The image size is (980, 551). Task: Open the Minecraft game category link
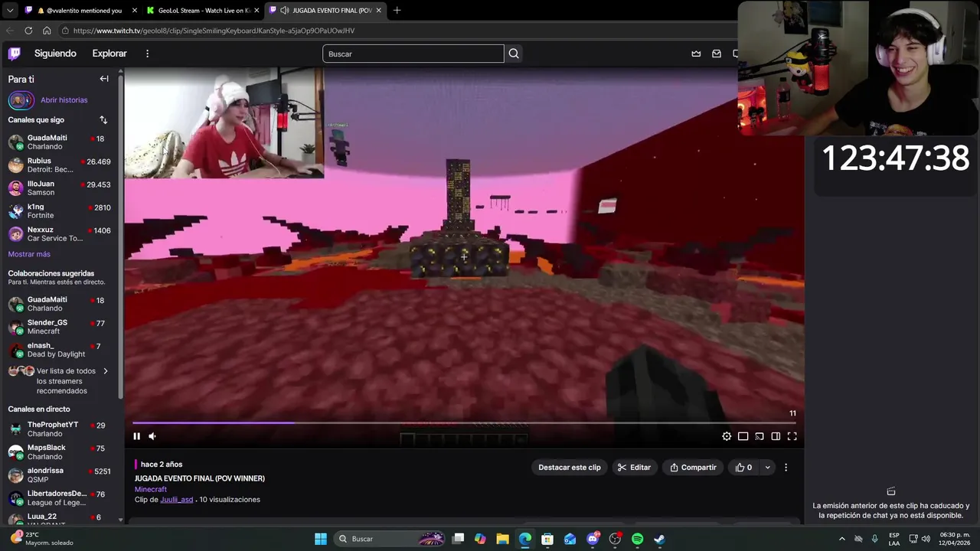point(151,489)
